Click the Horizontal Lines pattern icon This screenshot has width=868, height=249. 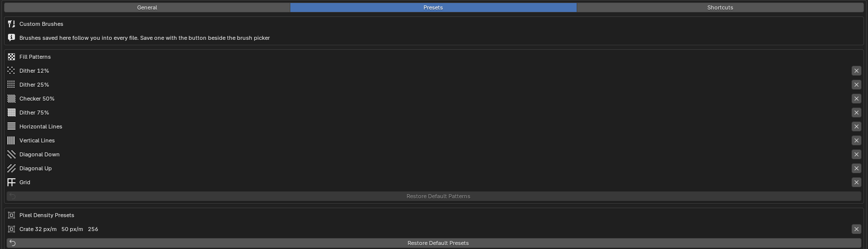tap(11, 126)
